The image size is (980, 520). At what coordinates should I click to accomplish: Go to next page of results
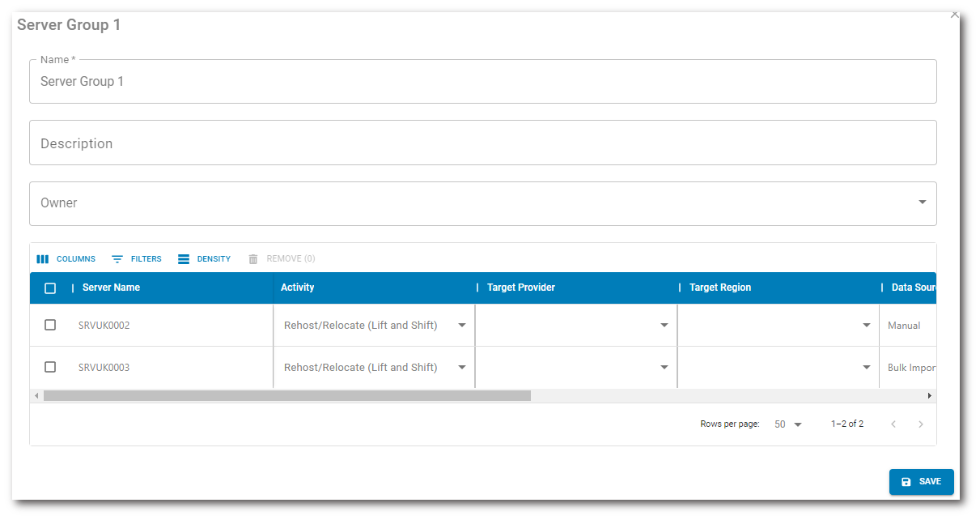pos(920,424)
